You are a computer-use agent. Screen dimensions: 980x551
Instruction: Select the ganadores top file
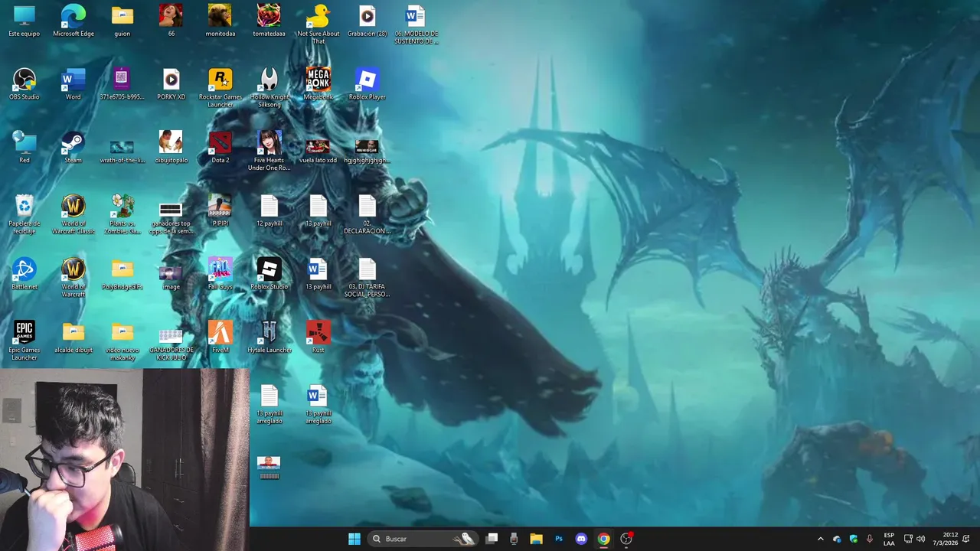click(x=171, y=217)
